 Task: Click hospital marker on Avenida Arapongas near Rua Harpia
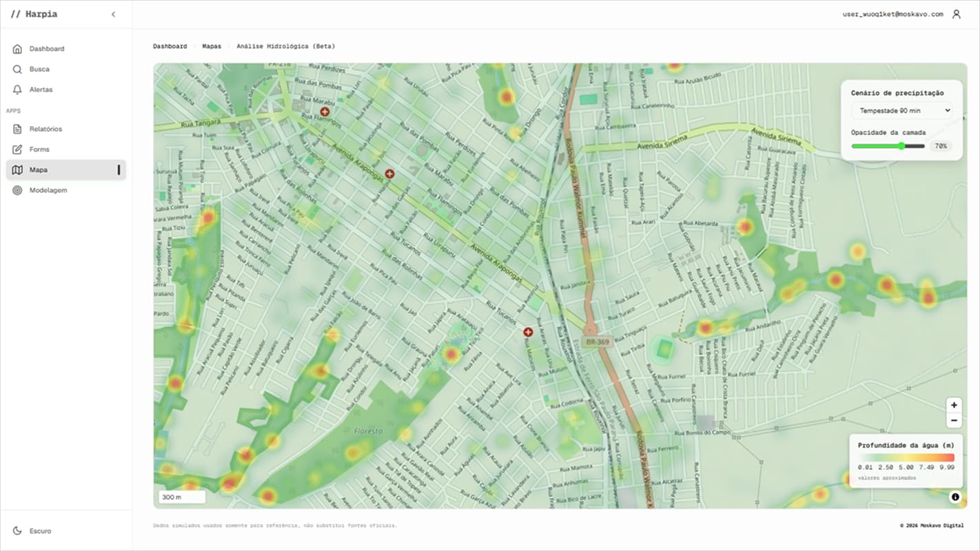tap(389, 174)
